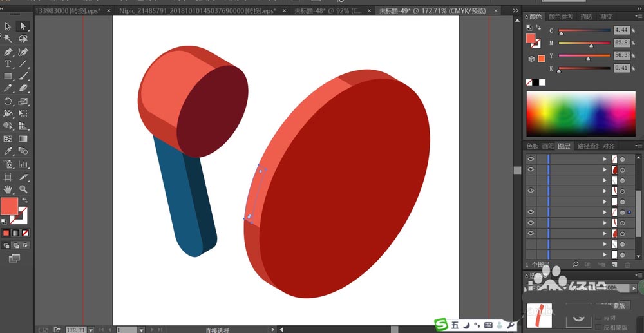Open the 133983000 [转换].eps document tab
This screenshot has height=333, width=644.
(x=68, y=11)
